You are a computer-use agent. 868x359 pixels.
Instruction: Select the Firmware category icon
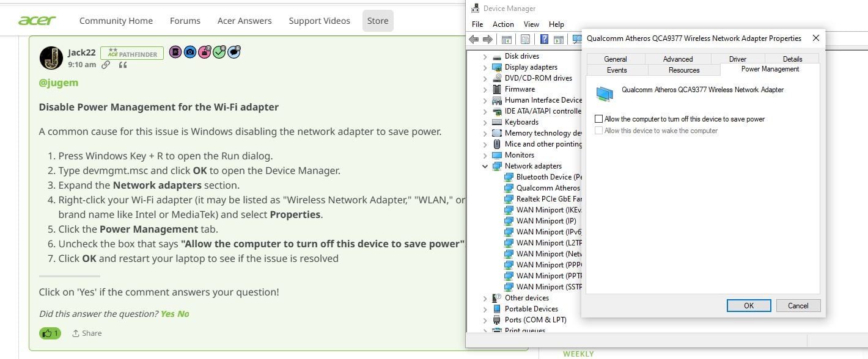point(497,89)
